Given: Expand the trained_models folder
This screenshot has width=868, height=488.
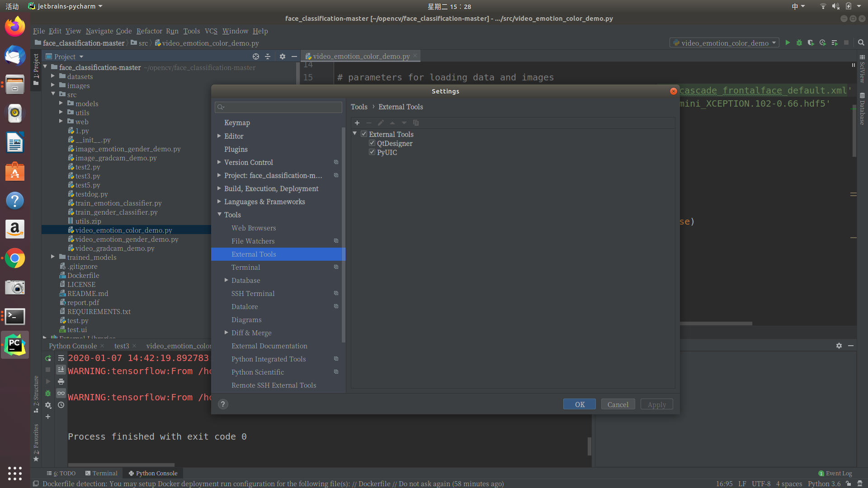Looking at the screenshot, I should click(x=53, y=257).
